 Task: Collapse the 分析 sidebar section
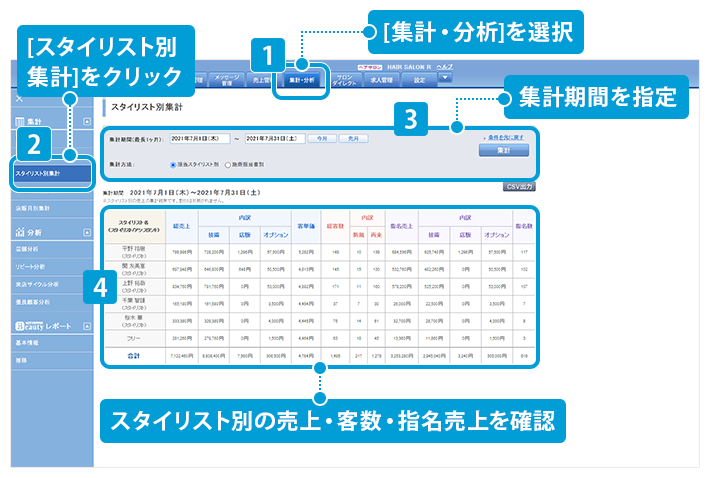pyautogui.click(x=86, y=231)
